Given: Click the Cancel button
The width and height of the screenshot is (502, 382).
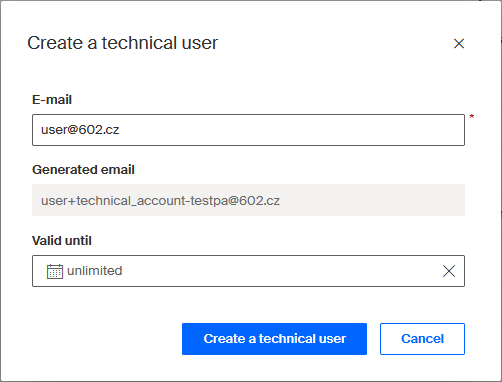Looking at the screenshot, I should point(422,339).
